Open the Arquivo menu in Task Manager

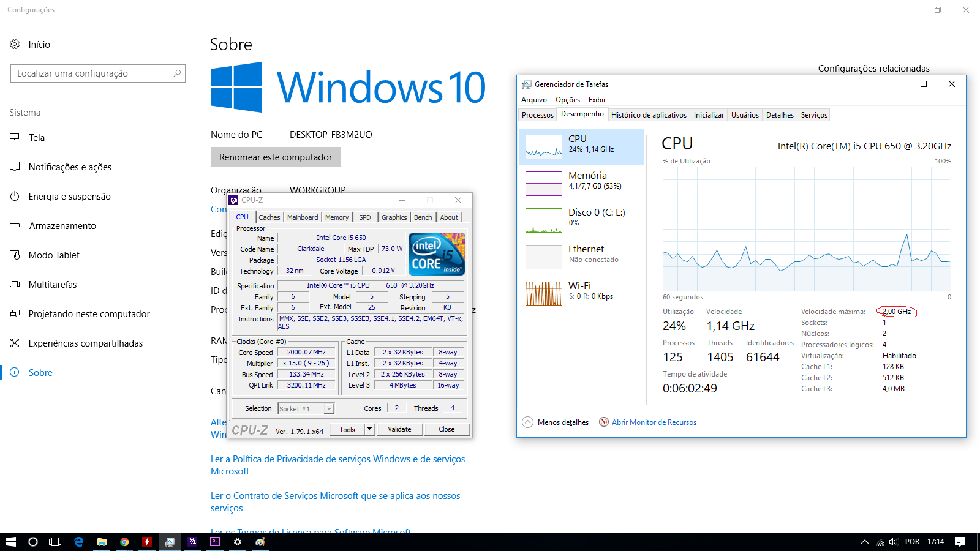[x=534, y=100]
